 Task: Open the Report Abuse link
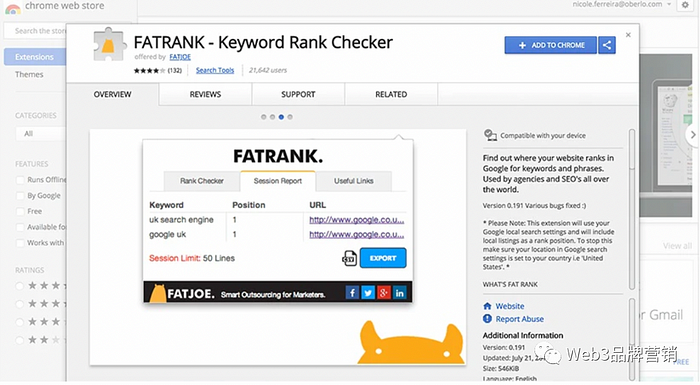[520, 319]
